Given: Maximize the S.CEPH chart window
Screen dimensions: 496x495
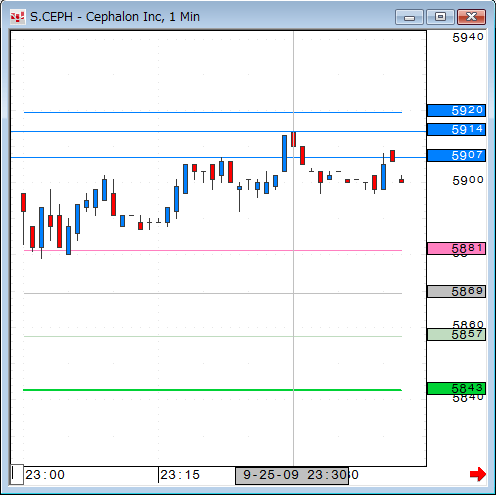Looking at the screenshot, I should tap(440, 17).
